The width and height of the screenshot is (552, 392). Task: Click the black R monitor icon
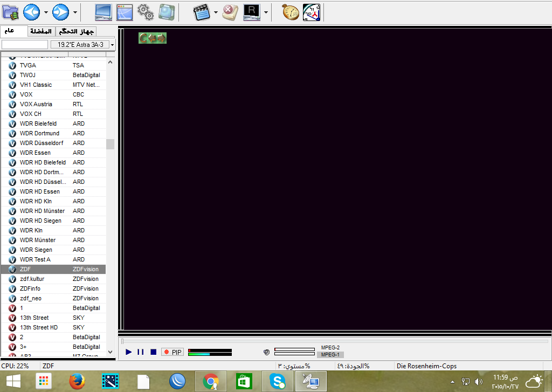click(252, 13)
